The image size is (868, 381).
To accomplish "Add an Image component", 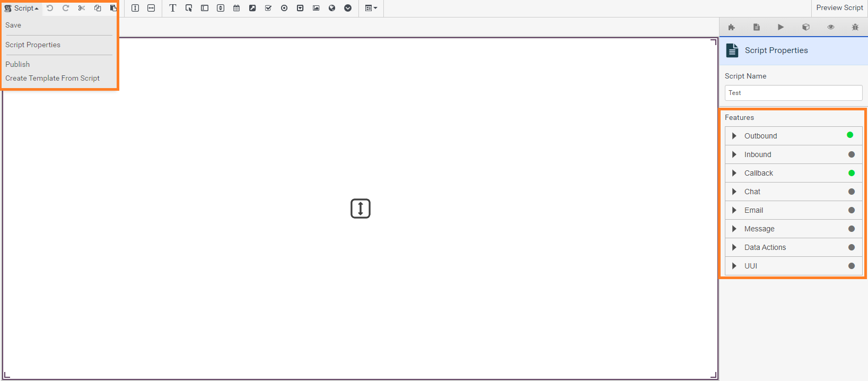I will click(316, 8).
